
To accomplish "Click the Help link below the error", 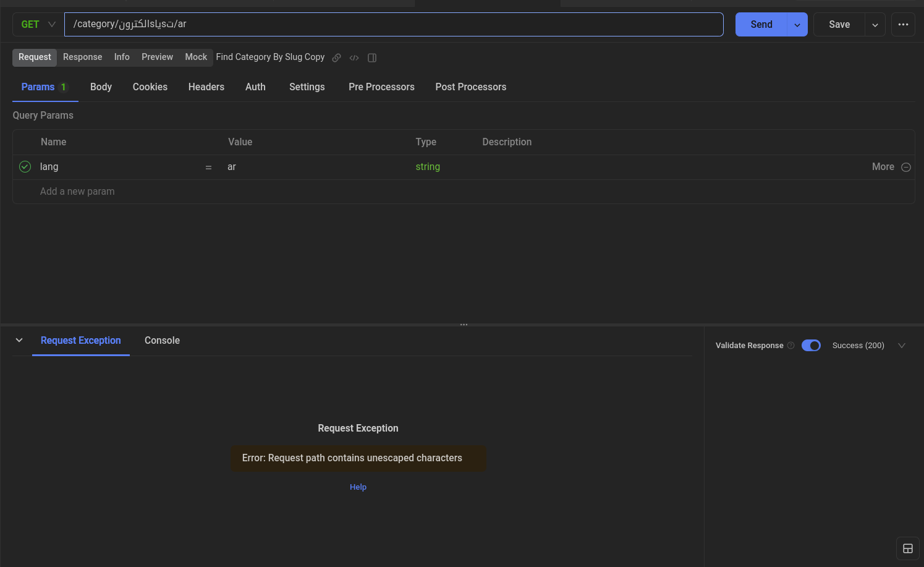I will (358, 487).
